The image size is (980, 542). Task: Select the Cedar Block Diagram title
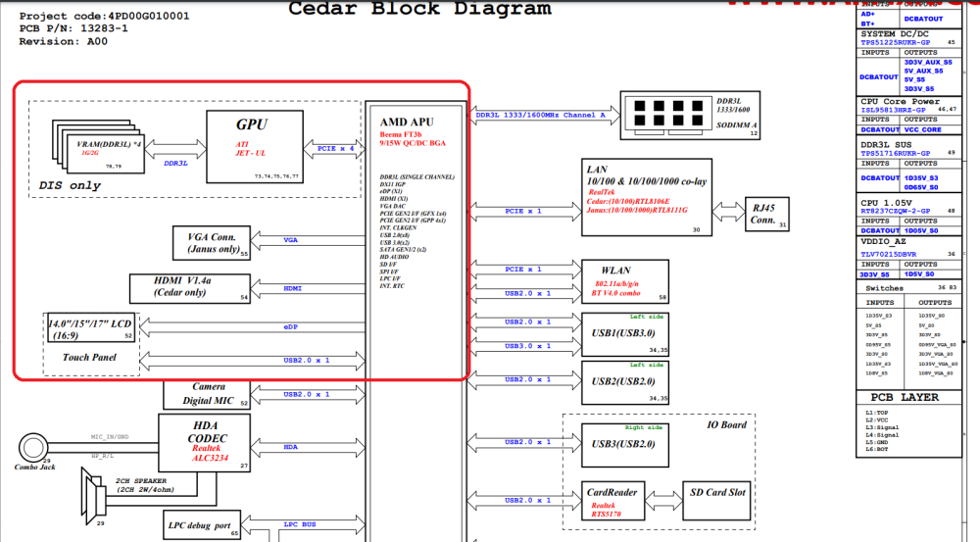point(420,9)
